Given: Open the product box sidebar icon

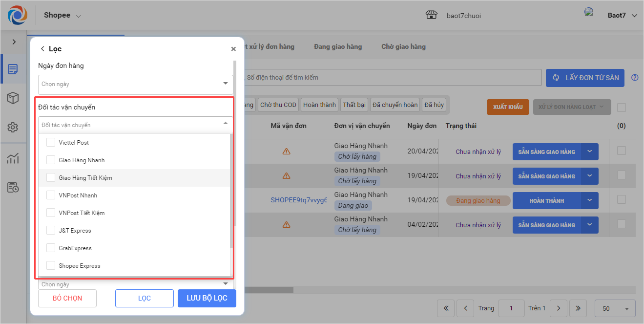Looking at the screenshot, I should 13,98.
